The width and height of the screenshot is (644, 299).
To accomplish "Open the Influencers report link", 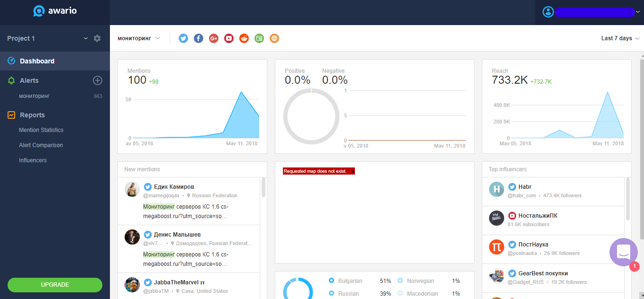I will coord(33,160).
